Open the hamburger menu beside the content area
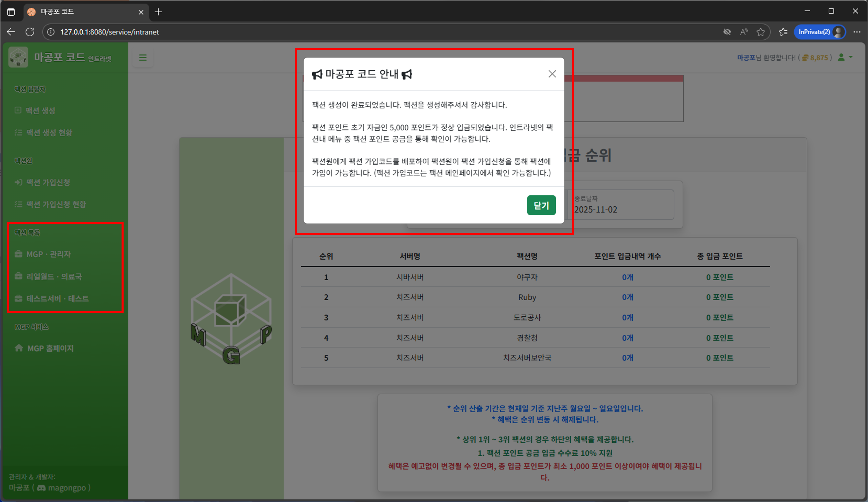 coord(143,57)
